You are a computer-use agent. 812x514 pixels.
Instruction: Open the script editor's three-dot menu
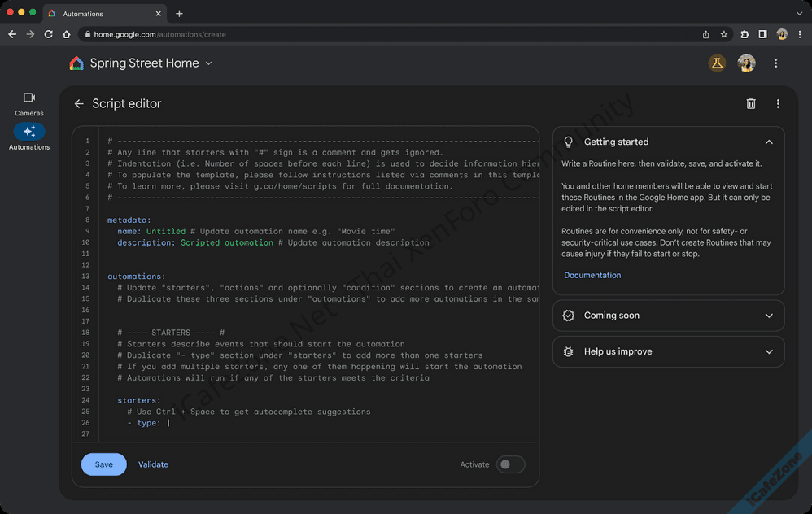point(778,104)
